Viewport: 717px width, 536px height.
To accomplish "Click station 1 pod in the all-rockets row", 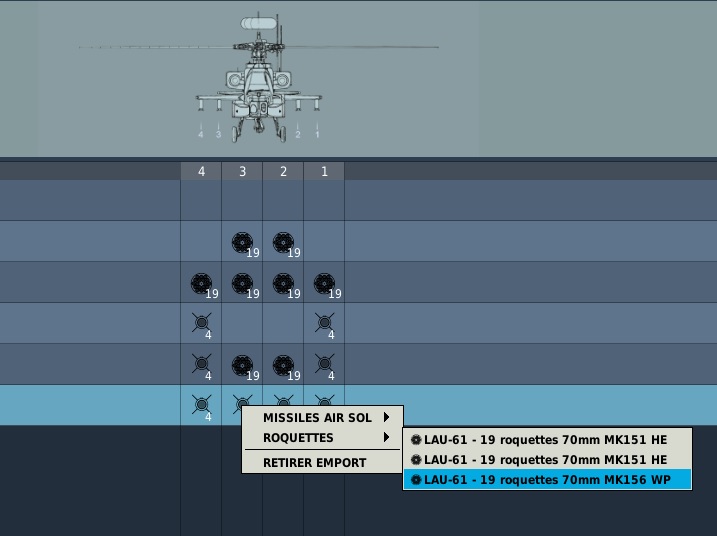I will [324, 284].
